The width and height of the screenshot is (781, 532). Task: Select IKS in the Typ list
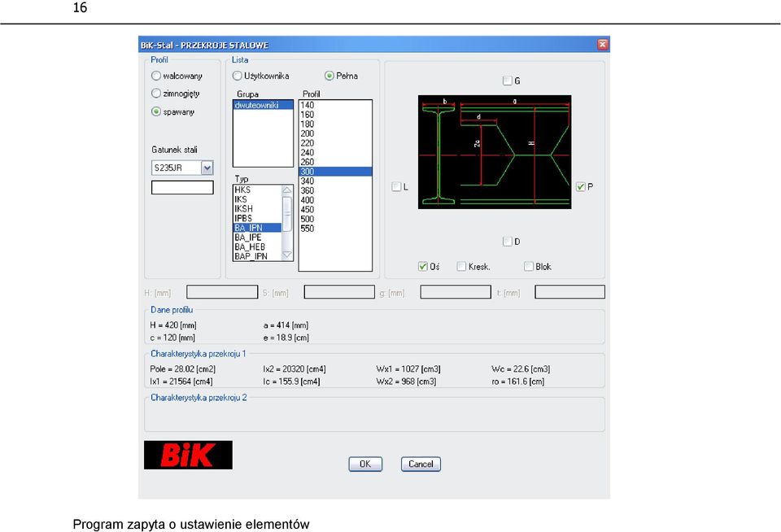(258, 199)
